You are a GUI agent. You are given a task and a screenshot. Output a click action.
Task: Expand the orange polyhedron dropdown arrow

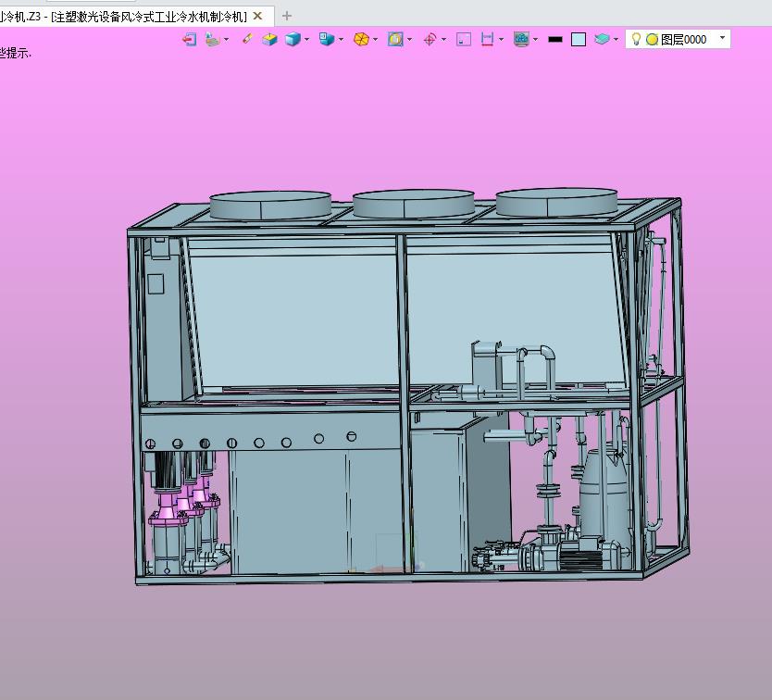(x=375, y=40)
